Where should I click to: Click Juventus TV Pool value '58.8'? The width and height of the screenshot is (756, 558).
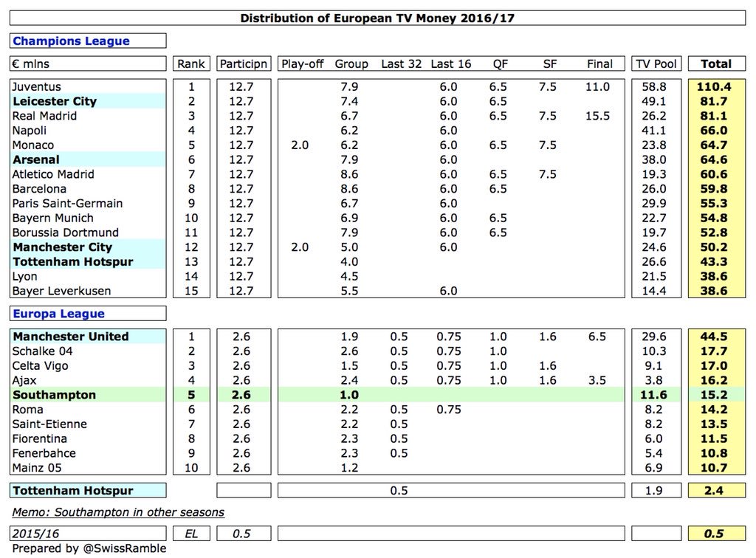[x=654, y=87]
